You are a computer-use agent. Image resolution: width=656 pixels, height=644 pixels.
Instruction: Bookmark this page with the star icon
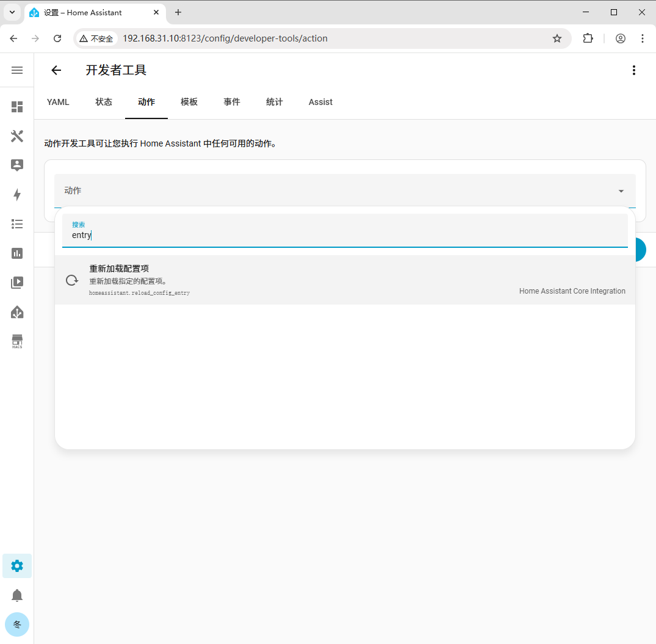pyautogui.click(x=557, y=38)
